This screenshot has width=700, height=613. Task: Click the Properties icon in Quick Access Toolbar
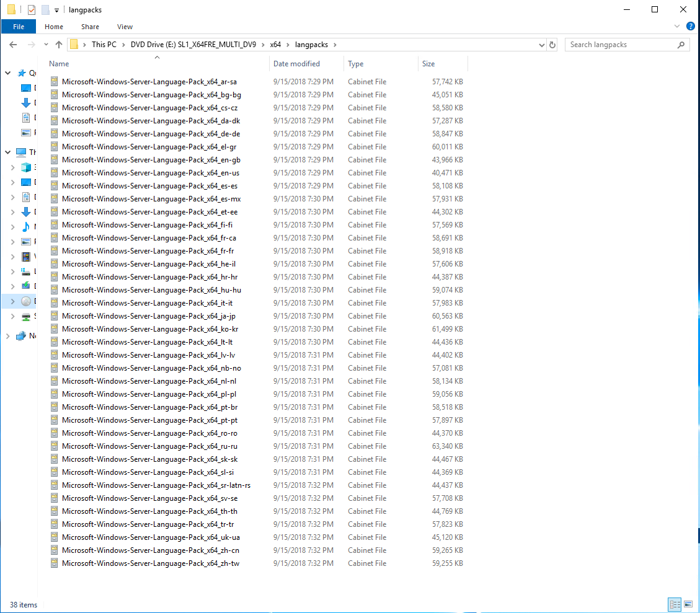pos(32,10)
